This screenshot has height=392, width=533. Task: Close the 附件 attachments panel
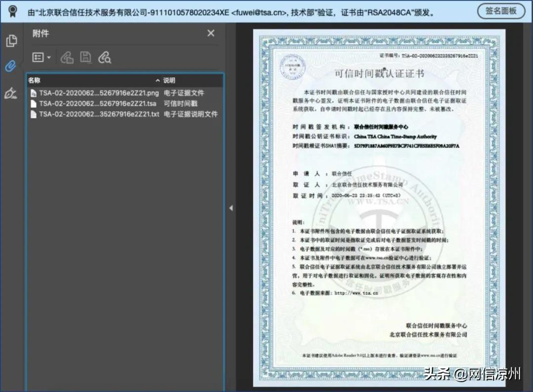coord(211,33)
